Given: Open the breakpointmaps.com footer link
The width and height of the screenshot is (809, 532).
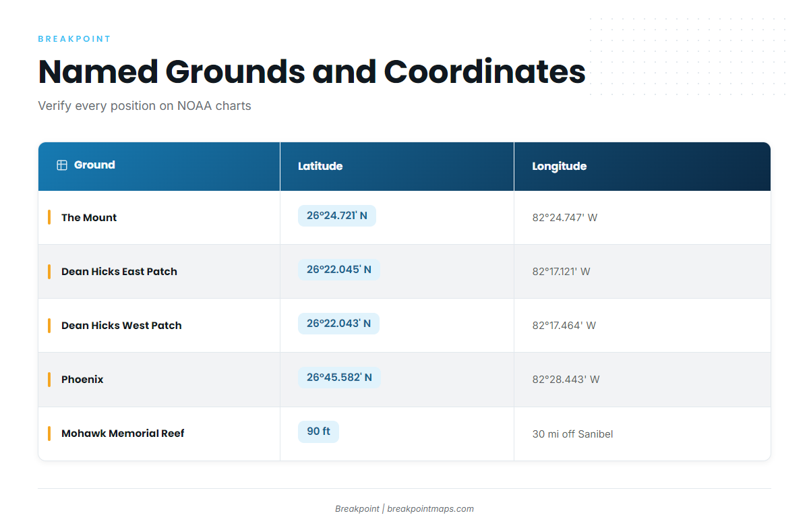Looking at the screenshot, I should point(430,509).
